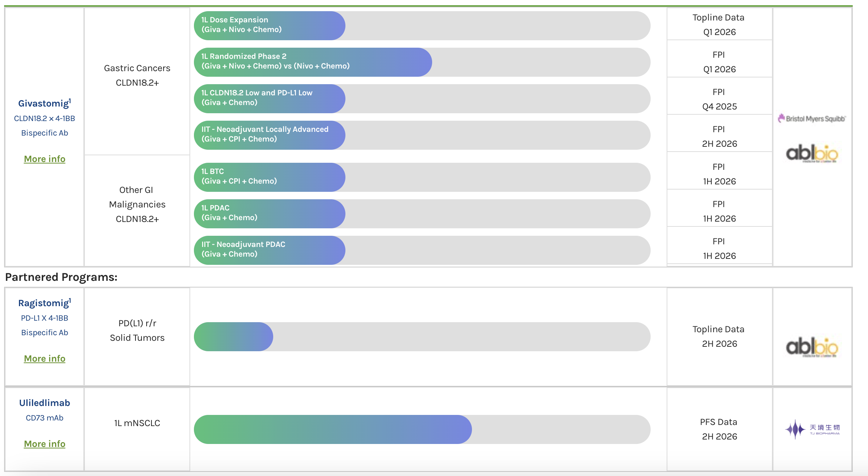Click the TJ Biopharma logo
Image resolution: width=868 pixels, height=476 pixels.
click(x=813, y=429)
